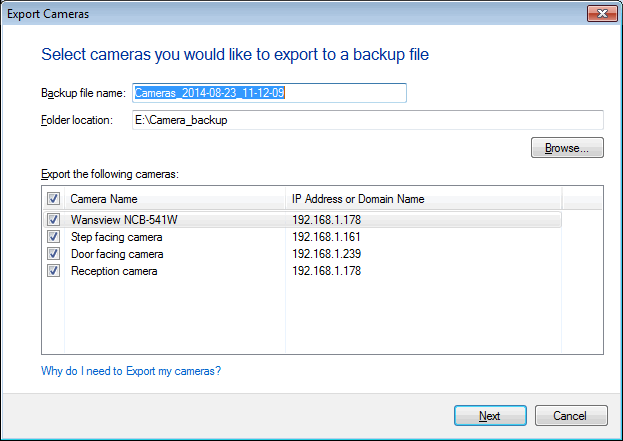Click the Browse button
The height and width of the screenshot is (441, 623).
coord(567,148)
